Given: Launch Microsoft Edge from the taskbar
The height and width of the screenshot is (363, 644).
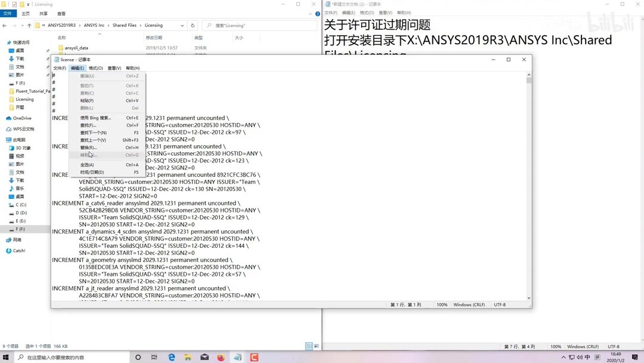Looking at the screenshot, I should 171,358.
